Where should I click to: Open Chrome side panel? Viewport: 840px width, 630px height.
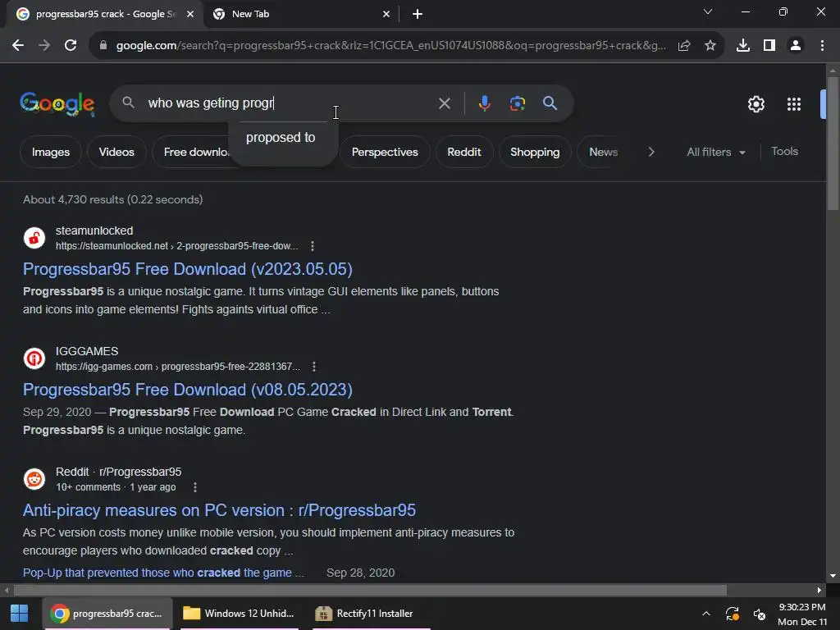pyautogui.click(x=769, y=46)
